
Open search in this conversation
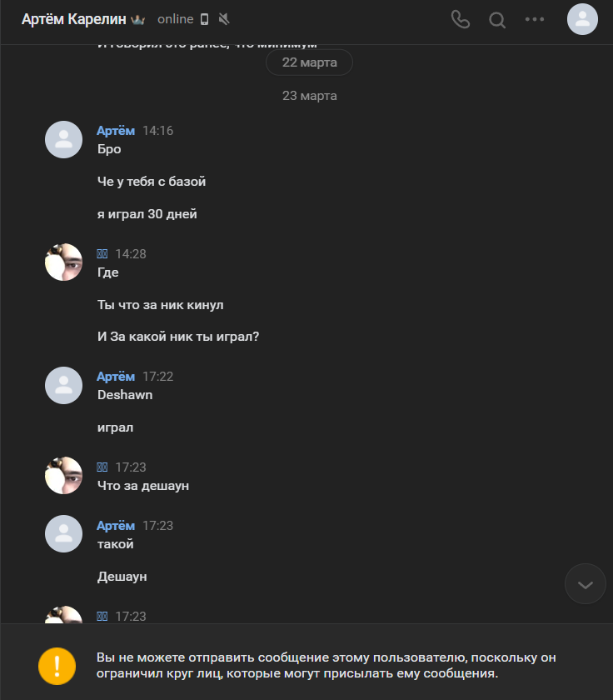497,20
